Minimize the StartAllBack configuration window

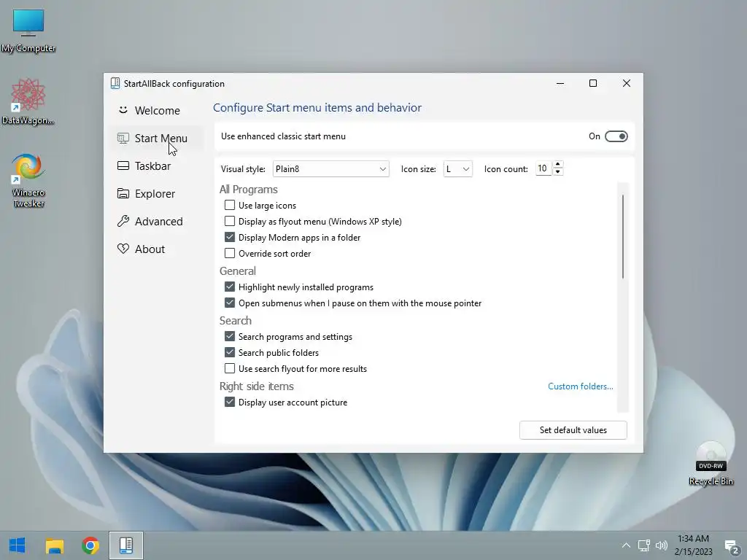point(560,83)
